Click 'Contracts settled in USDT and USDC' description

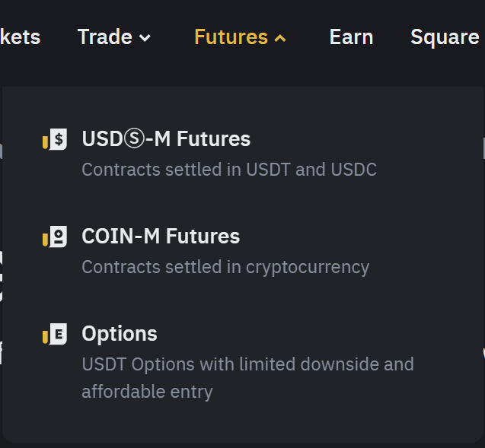(229, 169)
